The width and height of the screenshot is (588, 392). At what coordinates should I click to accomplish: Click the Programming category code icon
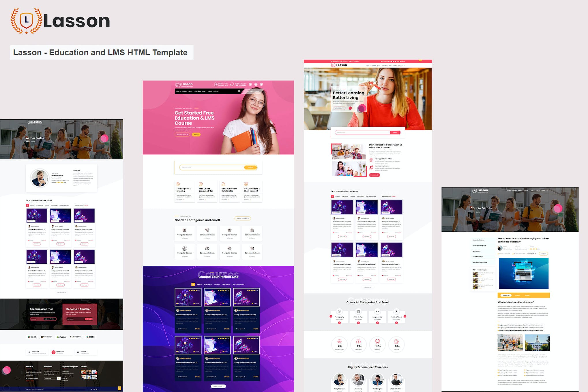pos(377,311)
